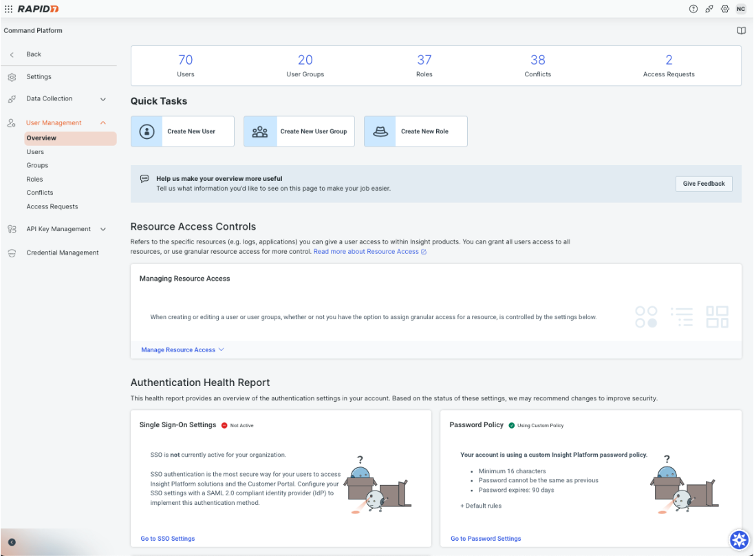Expand Manage Resource Access section
This screenshot has height=560, width=754.
coord(182,350)
